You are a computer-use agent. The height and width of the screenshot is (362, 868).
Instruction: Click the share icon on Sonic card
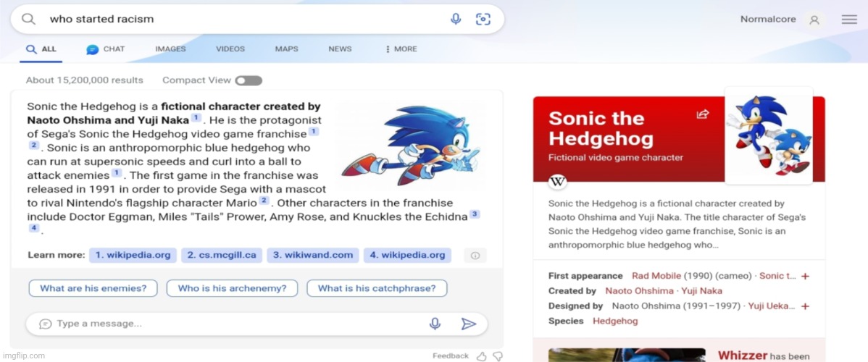tap(703, 114)
